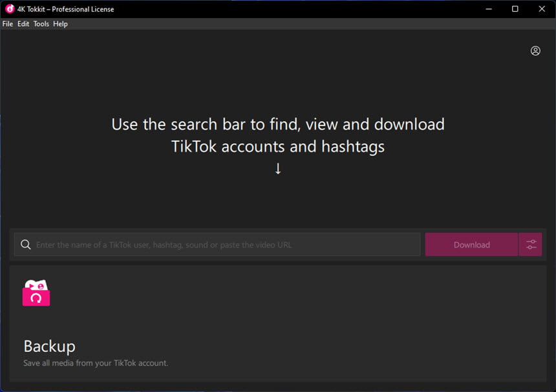Click the magnifier search icon
The width and height of the screenshot is (556, 392).
[25, 244]
